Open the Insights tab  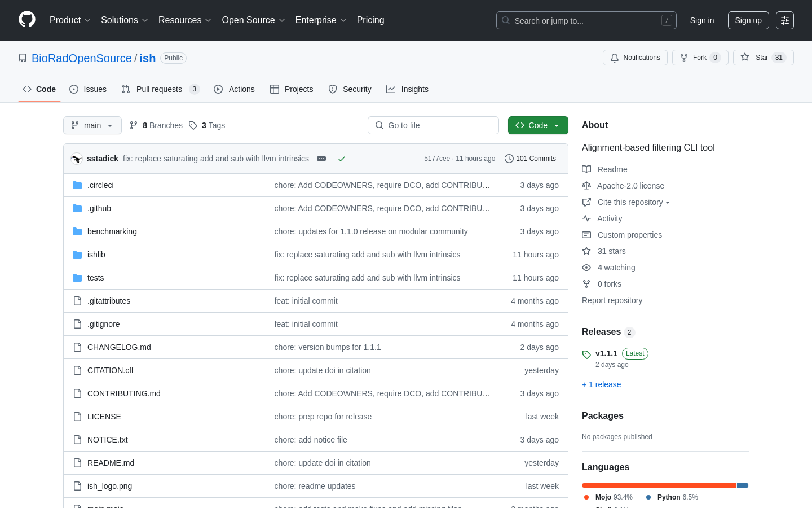pos(407,89)
